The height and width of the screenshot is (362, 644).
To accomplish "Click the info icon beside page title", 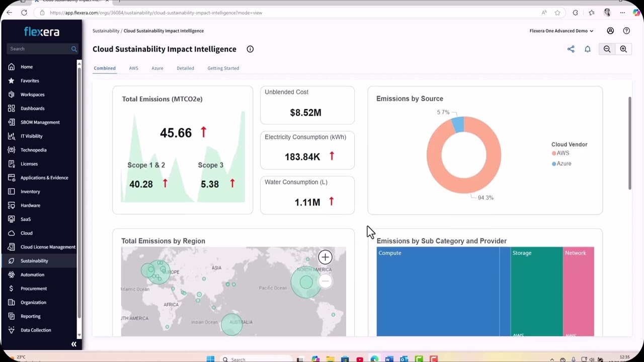I will pos(250,49).
